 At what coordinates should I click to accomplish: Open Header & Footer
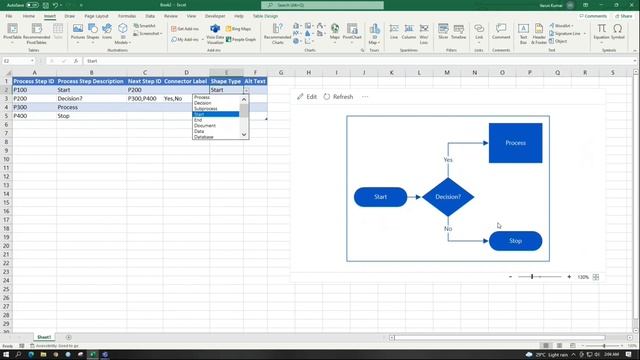click(539, 33)
